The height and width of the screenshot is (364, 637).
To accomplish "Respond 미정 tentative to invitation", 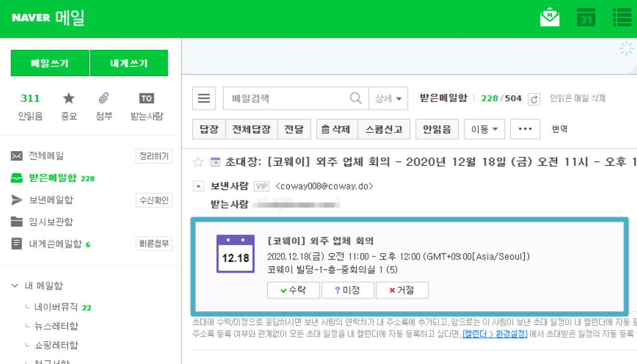I will pos(348,290).
